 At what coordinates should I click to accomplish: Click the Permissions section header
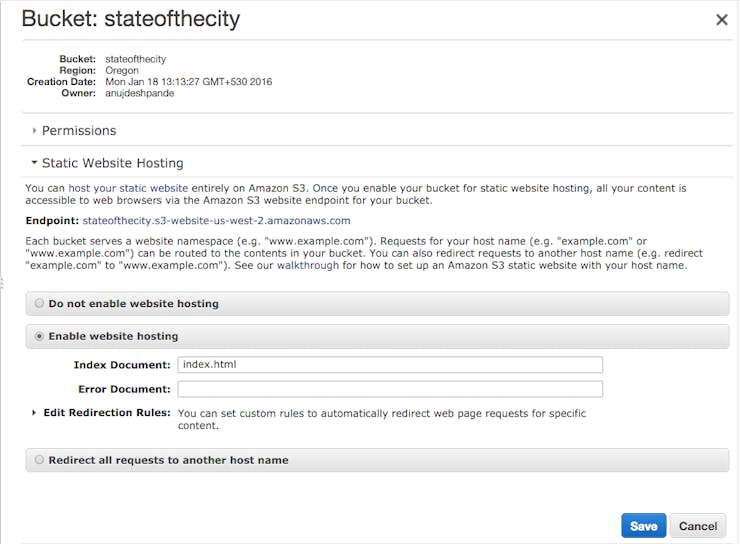[x=79, y=131]
